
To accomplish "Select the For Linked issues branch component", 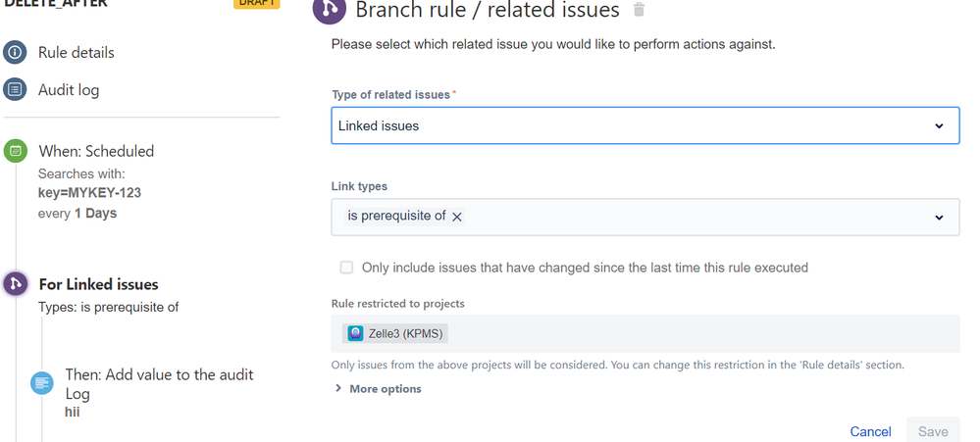I will click(x=99, y=284).
